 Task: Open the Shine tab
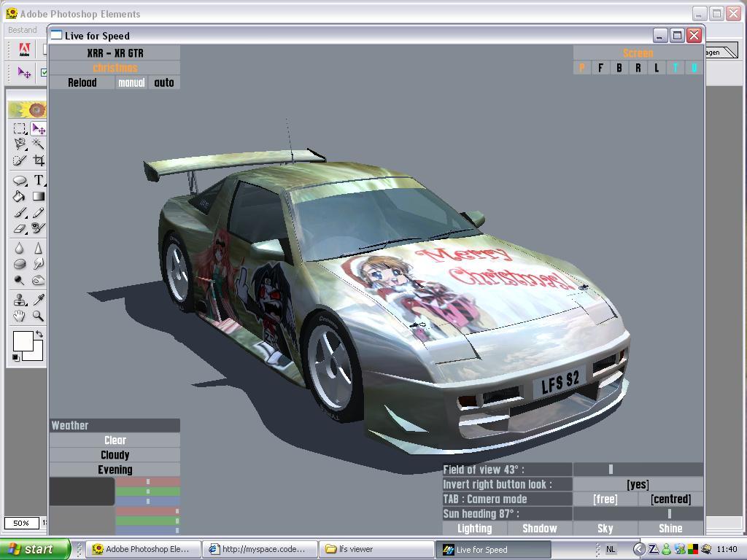point(671,528)
